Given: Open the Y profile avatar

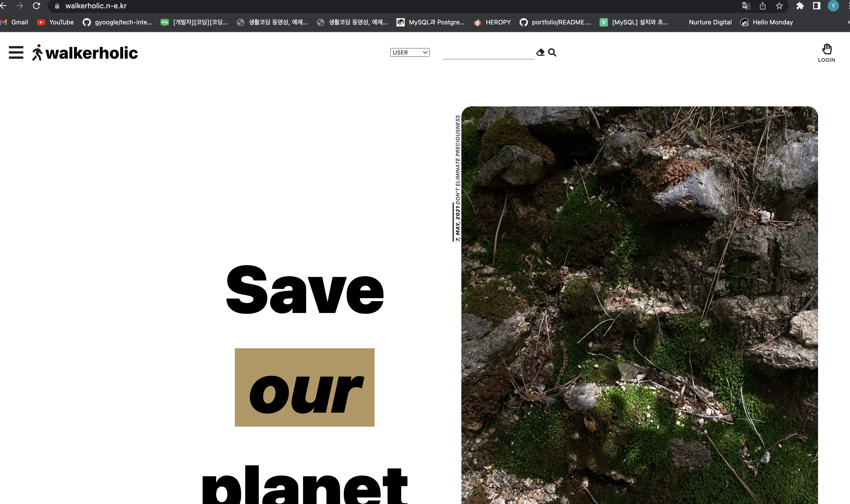Looking at the screenshot, I should (833, 6).
